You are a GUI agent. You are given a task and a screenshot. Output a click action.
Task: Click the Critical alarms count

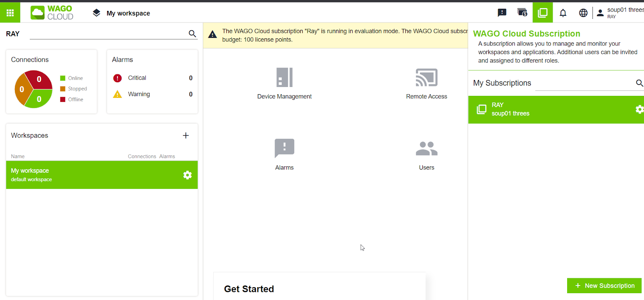click(x=191, y=78)
